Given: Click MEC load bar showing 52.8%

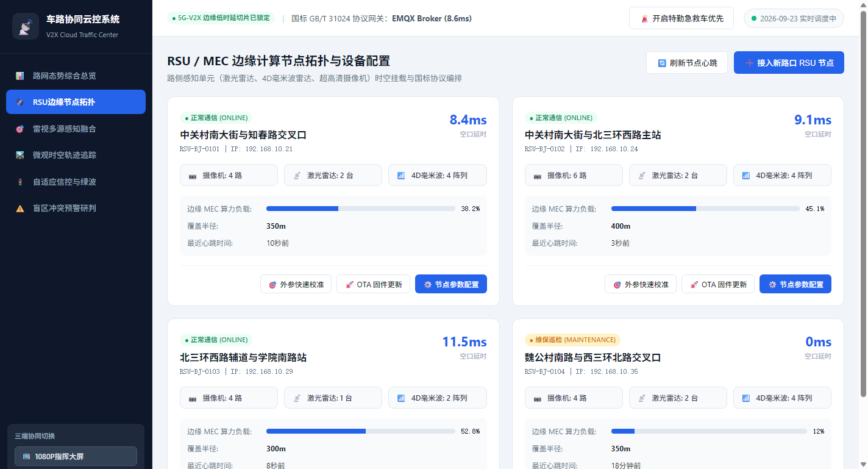Looking at the screenshot, I should [361, 431].
